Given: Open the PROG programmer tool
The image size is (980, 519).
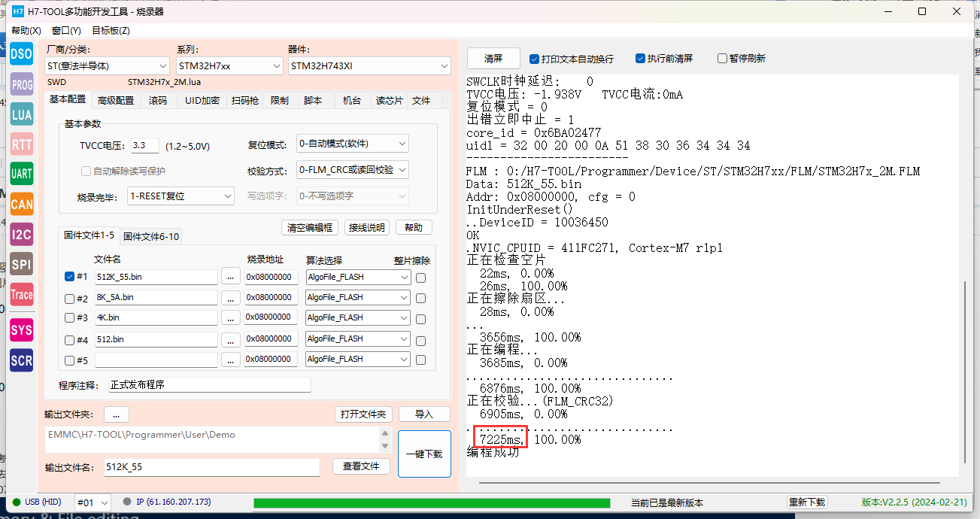Looking at the screenshot, I should click(x=21, y=85).
